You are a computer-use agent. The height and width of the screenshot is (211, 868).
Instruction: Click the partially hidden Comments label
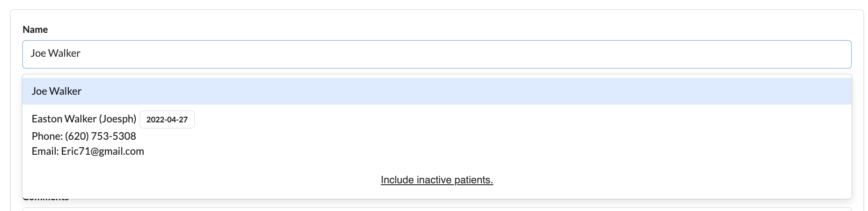(45, 200)
